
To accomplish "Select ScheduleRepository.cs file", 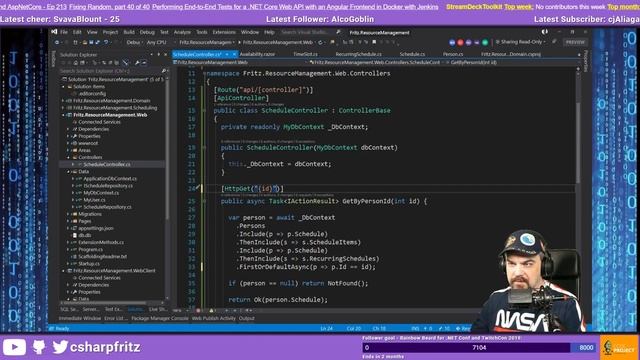I will 107,207.
